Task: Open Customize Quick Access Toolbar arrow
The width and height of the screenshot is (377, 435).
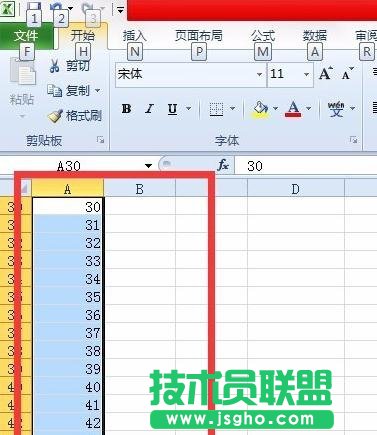Action: [x=120, y=10]
